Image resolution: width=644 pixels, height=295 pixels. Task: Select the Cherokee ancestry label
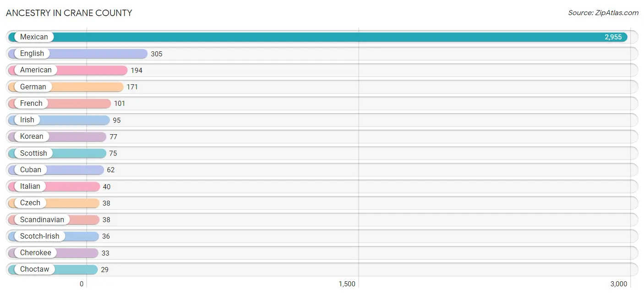[36, 253]
